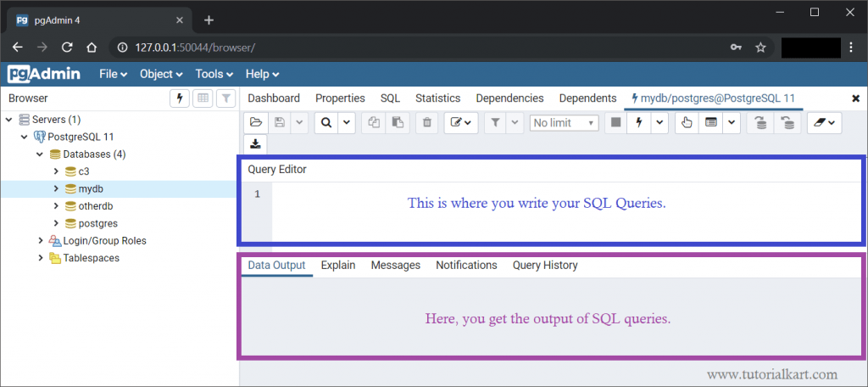Expand the otherdb database node
This screenshot has height=387, width=868.
(x=56, y=206)
